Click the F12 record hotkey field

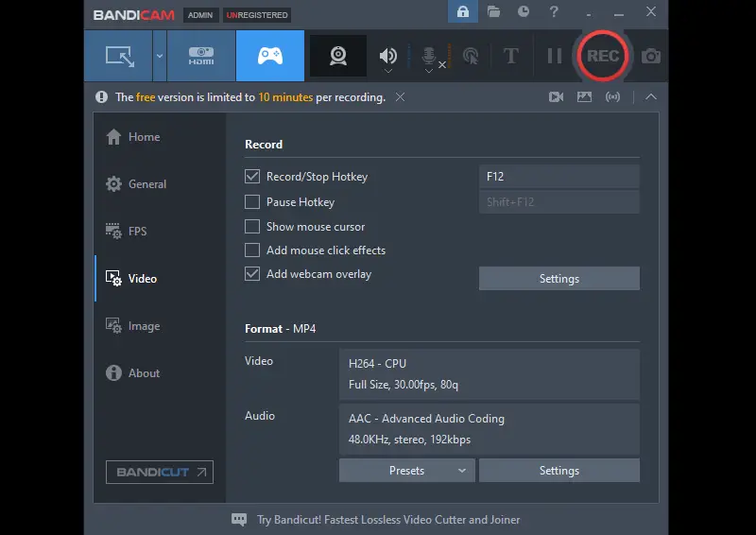(x=559, y=177)
